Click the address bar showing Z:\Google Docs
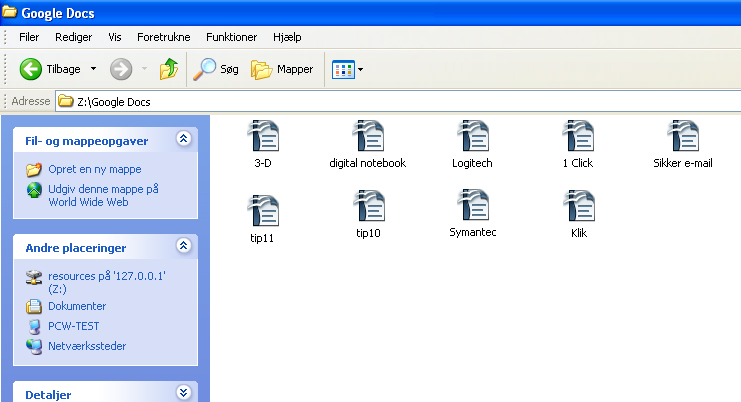The width and height of the screenshot is (741, 402). 400,101
